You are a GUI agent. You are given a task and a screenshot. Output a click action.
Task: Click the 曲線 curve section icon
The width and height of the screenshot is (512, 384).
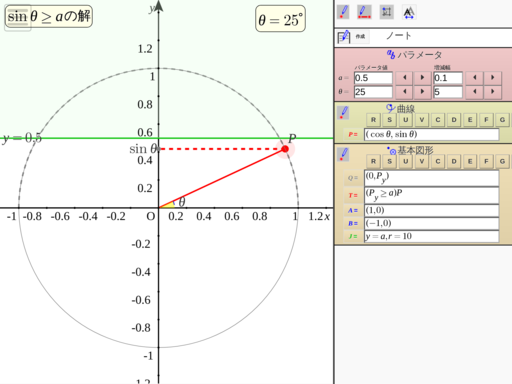click(391, 108)
